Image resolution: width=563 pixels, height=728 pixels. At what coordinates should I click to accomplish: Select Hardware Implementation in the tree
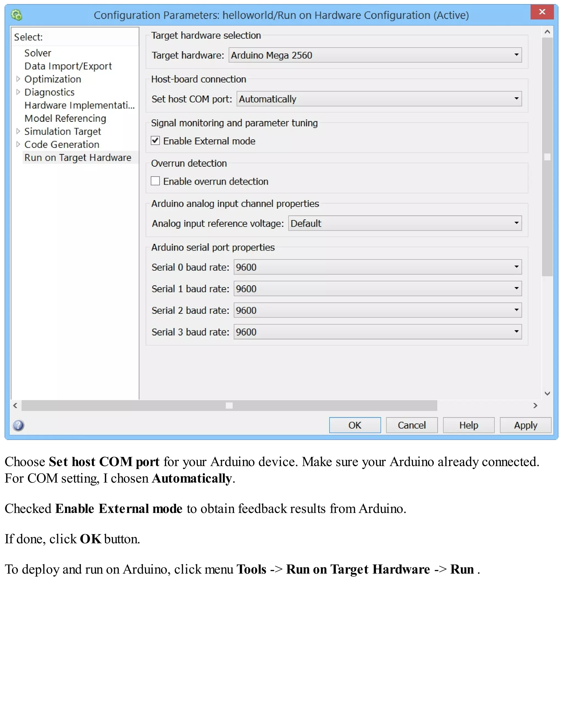[x=80, y=105]
